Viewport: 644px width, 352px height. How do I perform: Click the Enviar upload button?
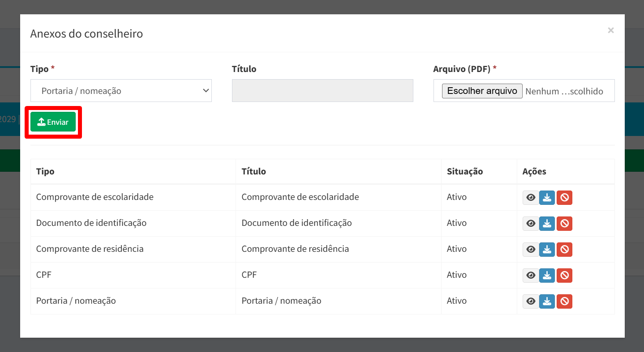click(53, 122)
